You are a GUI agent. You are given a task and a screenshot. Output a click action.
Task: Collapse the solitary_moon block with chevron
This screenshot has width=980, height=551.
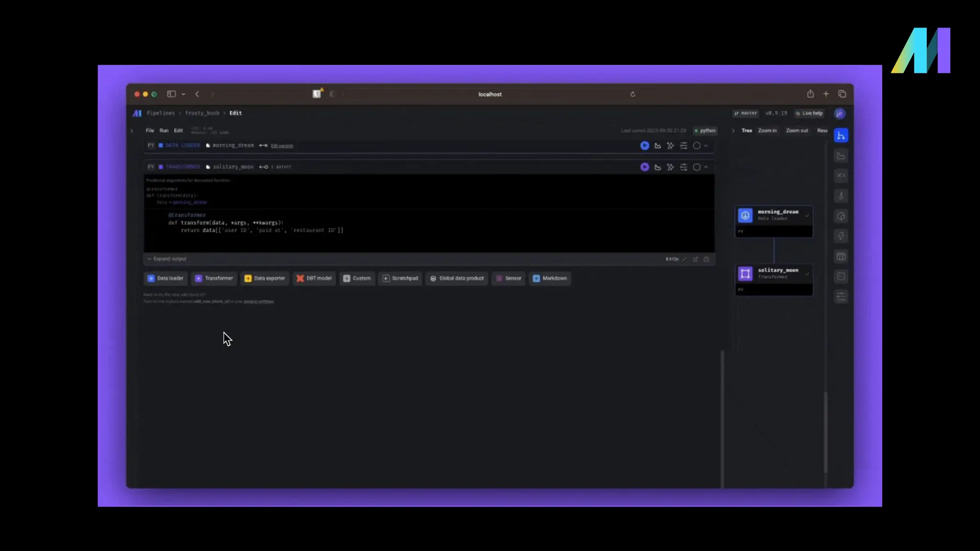click(x=706, y=167)
